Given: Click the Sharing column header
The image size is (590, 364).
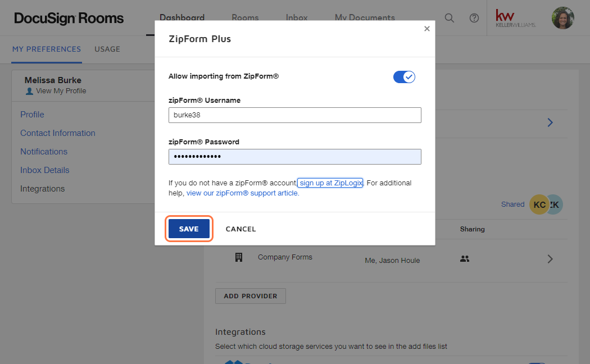Looking at the screenshot, I should tap(472, 229).
